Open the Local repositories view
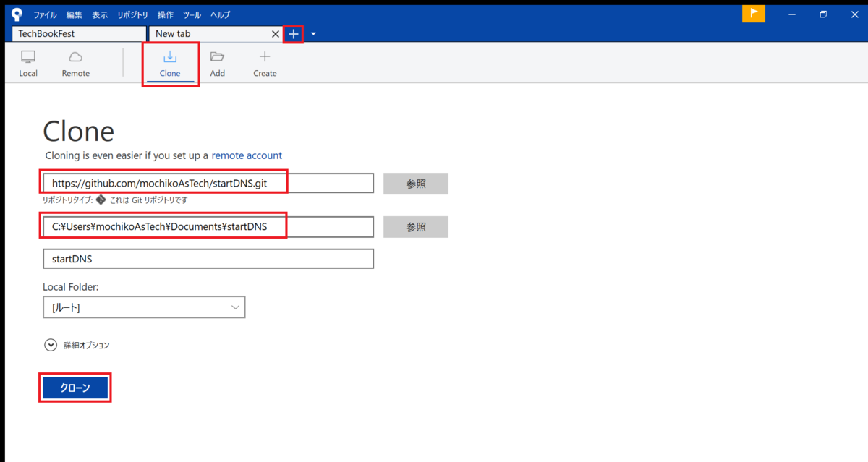The height and width of the screenshot is (462, 868). click(28, 64)
